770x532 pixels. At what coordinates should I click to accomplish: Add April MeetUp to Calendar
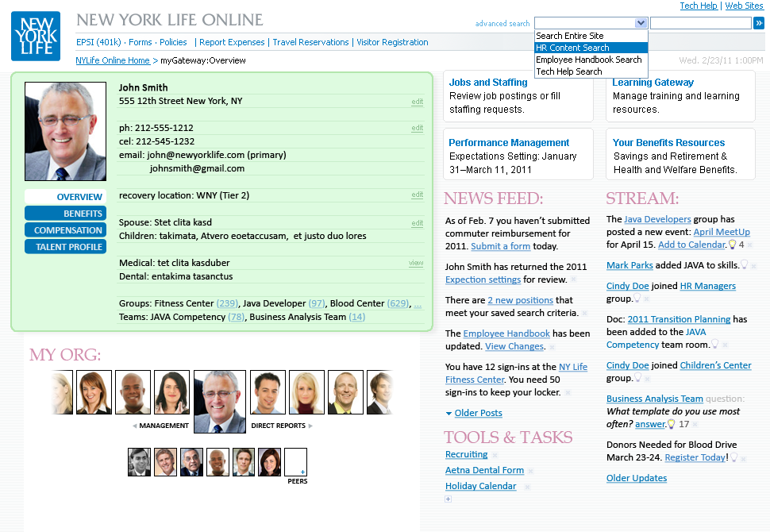692,245
